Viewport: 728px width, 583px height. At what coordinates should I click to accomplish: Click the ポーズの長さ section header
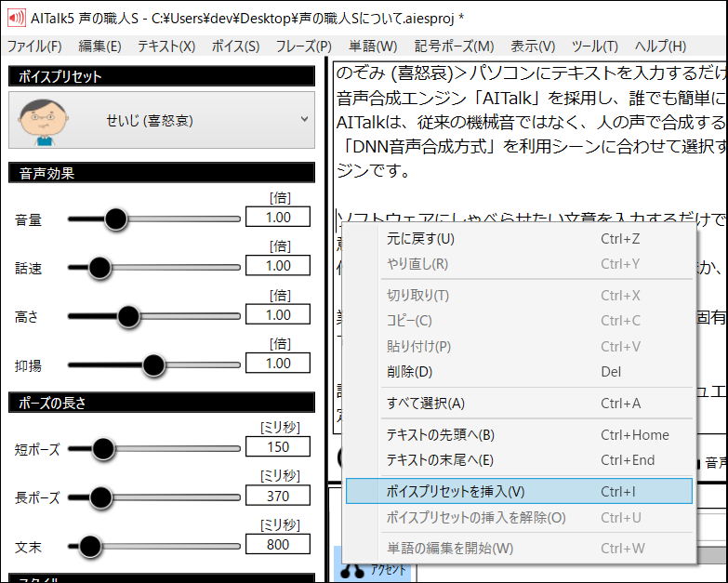pyautogui.click(x=162, y=402)
